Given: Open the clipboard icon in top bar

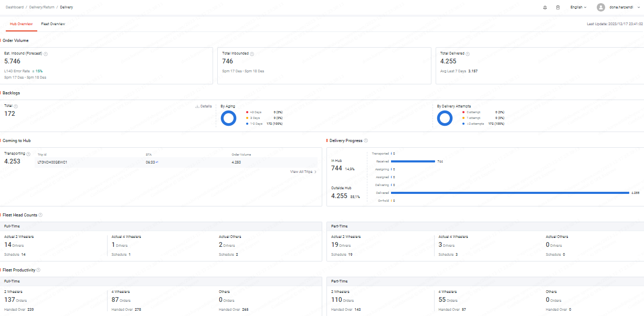Looking at the screenshot, I should tap(558, 7).
